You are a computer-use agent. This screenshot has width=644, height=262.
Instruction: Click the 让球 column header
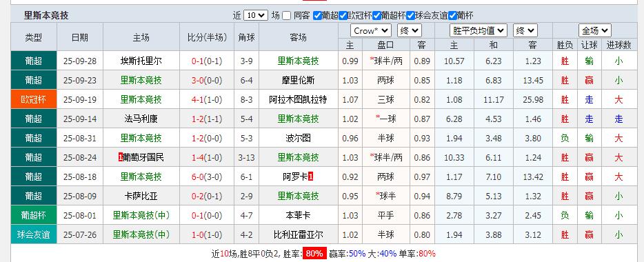590,46
